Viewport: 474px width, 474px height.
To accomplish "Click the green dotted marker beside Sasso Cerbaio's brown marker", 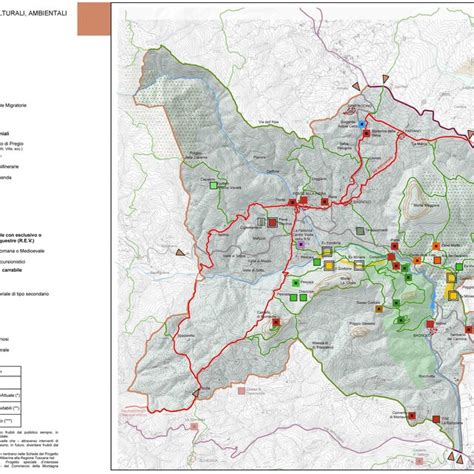I will pyautogui.click(x=396, y=303).
